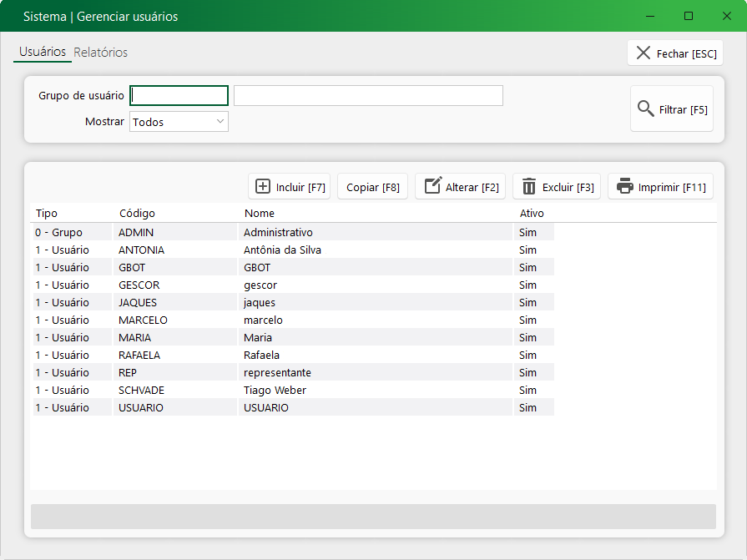
Task: Switch to the Relatórios tab
Action: 101,52
